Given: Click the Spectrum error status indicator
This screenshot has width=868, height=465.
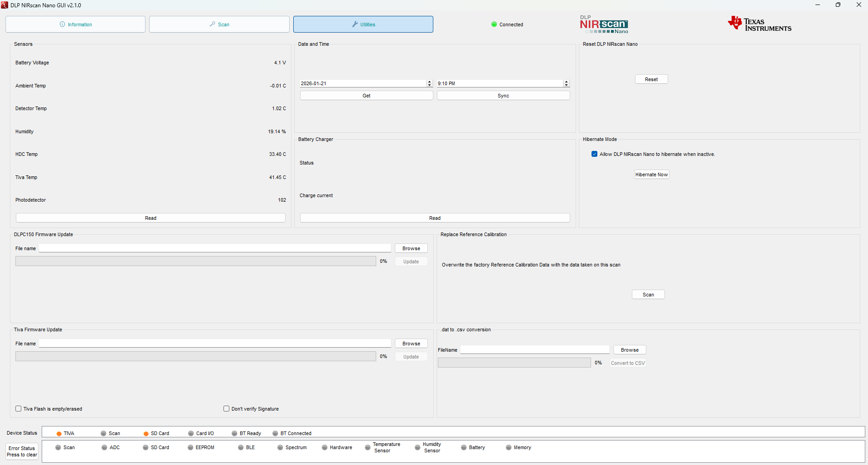Looking at the screenshot, I should coord(280,448).
